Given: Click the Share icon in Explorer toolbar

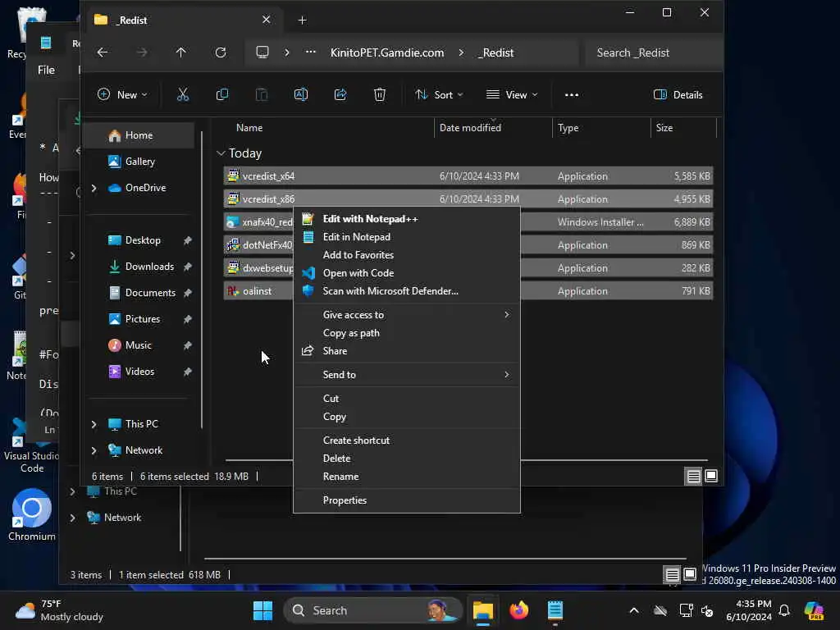Looking at the screenshot, I should tap(340, 95).
